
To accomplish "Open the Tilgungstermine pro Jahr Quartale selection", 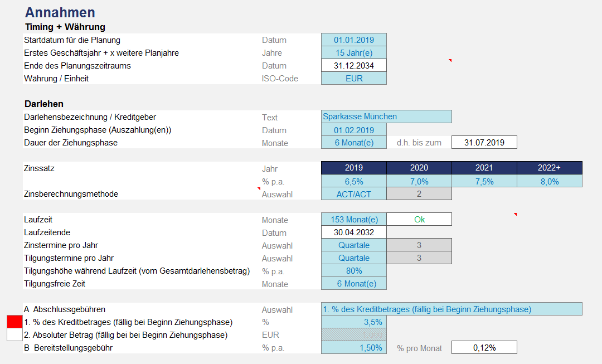I will 353,258.
